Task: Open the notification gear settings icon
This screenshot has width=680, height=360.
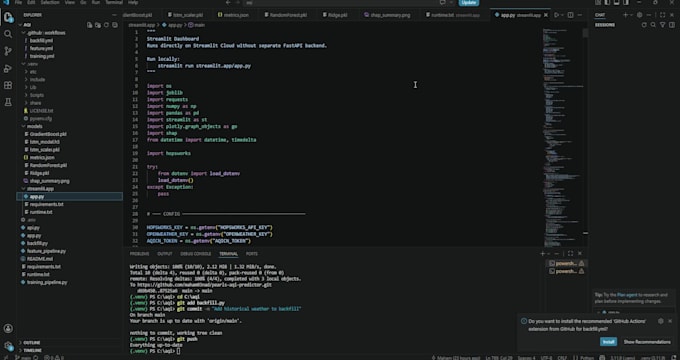Action: pyautogui.click(x=660, y=321)
